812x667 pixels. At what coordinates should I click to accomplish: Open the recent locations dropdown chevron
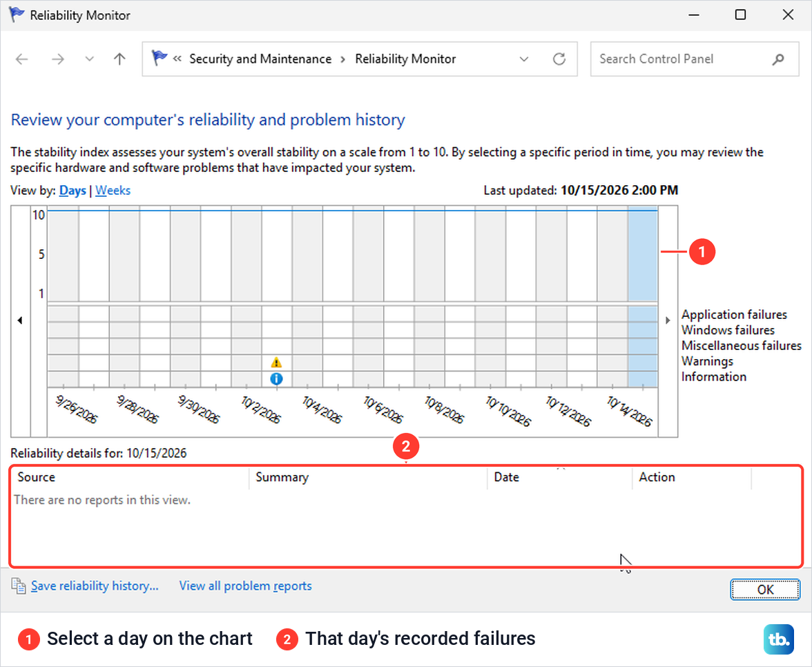(x=90, y=59)
